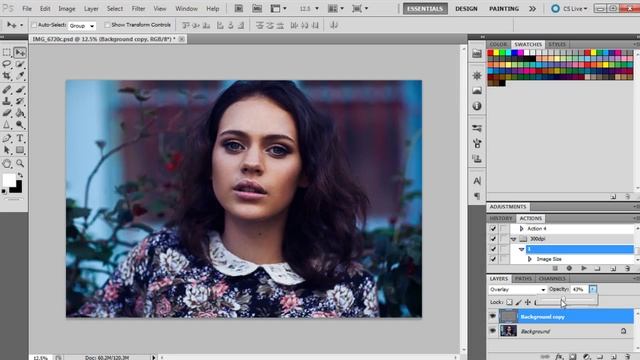640x360 pixels.
Task: Toggle the lock transparent pixels option
Action: [x=509, y=302]
